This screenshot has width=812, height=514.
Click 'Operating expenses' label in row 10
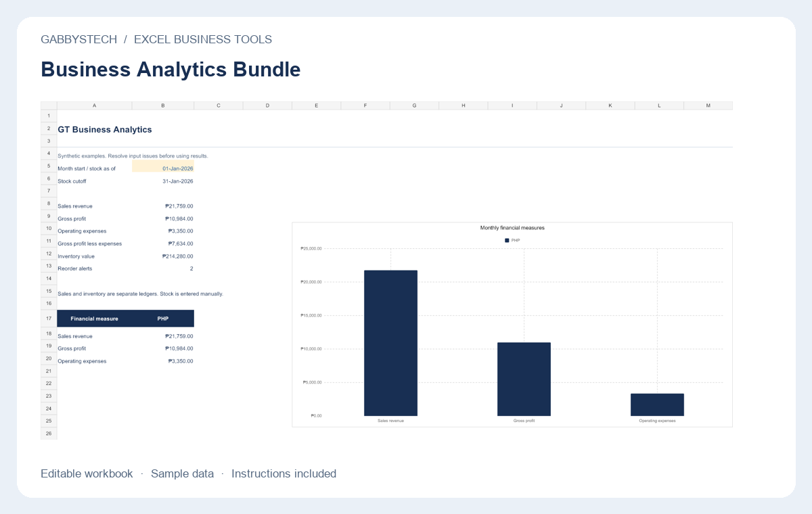(x=82, y=231)
